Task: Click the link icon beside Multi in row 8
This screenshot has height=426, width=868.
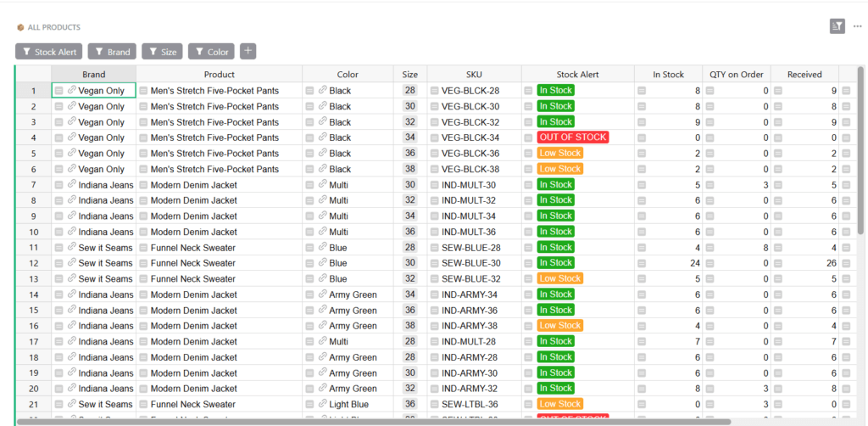Action: 322,199
